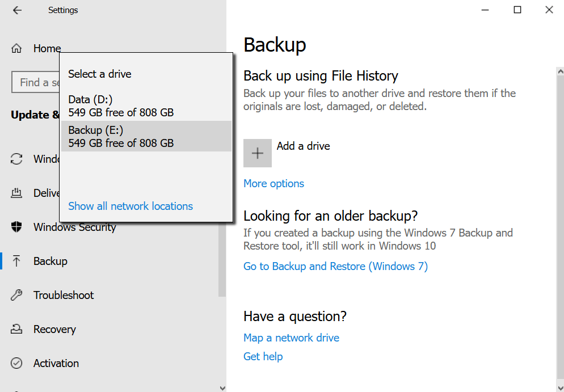This screenshot has width=564, height=392.
Task: Click the Backup upload arrow icon
Action: 17,261
